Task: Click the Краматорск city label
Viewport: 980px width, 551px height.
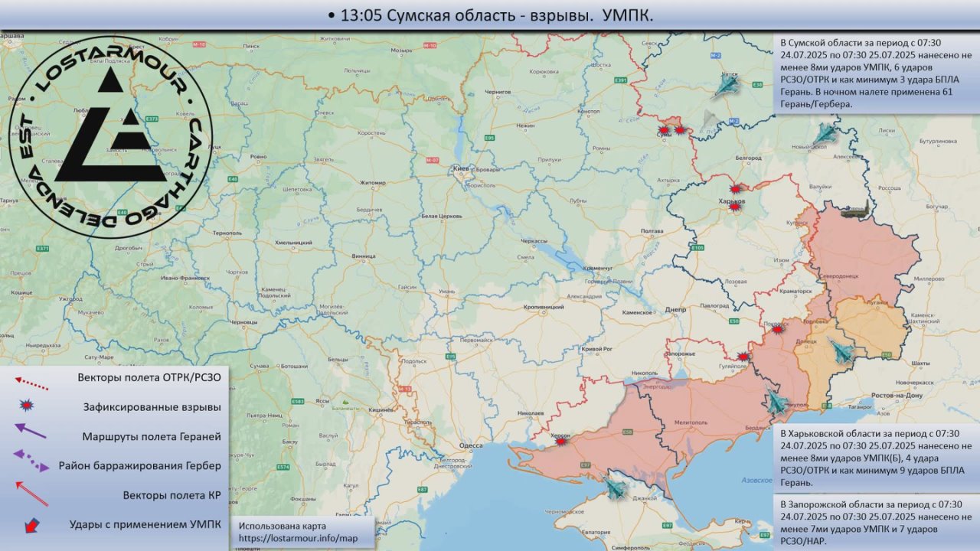Action: (x=795, y=291)
